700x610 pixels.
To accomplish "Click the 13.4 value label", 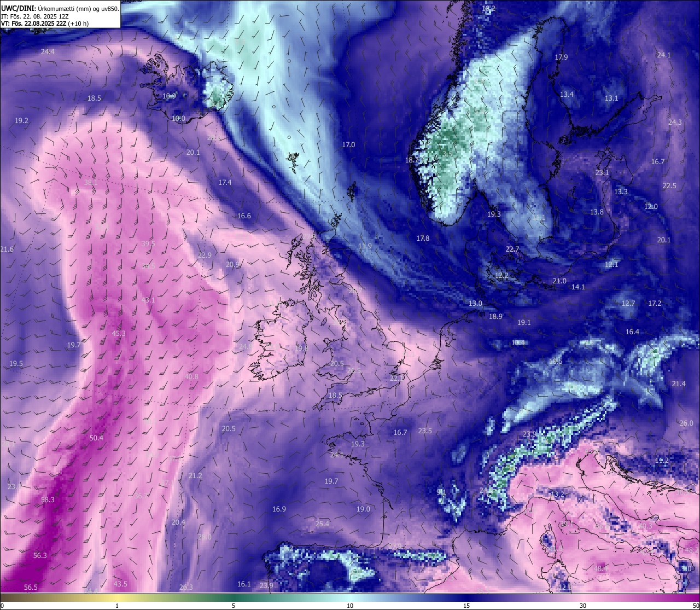I will (567, 95).
